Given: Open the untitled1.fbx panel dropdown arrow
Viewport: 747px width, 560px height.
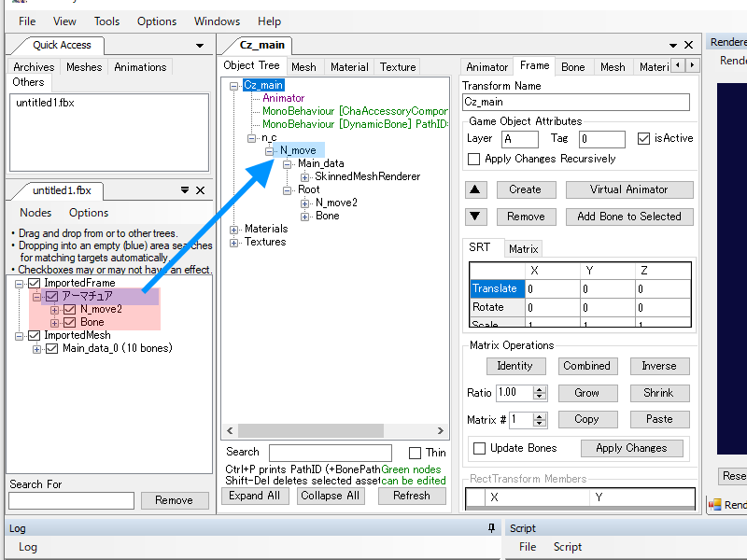Looking at the screenshot, I should point(185,190).
